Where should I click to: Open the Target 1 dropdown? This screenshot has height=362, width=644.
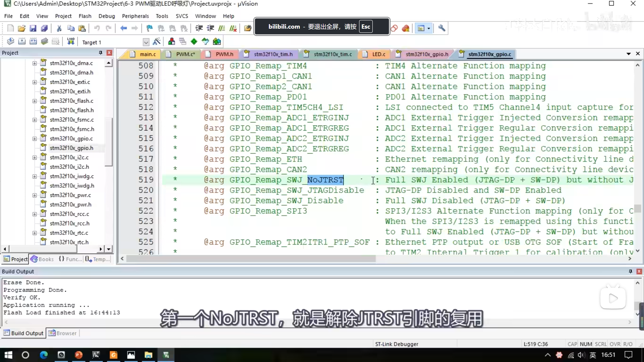pos(146,42)
